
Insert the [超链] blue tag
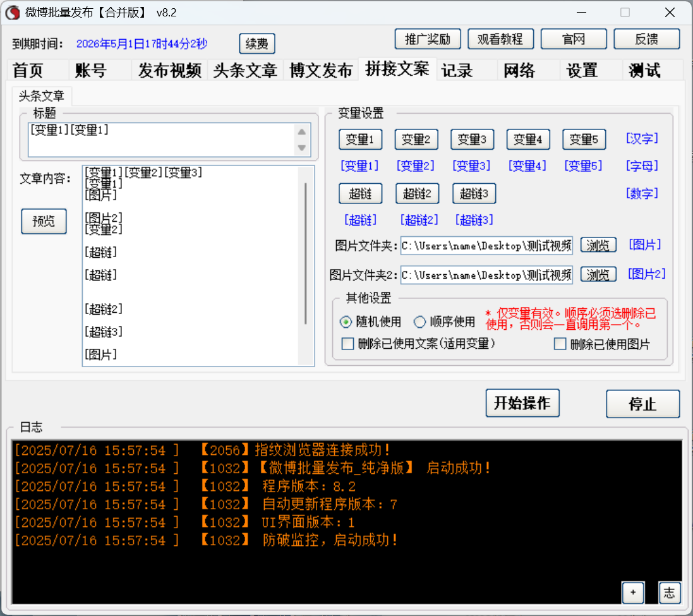(361, 220)
